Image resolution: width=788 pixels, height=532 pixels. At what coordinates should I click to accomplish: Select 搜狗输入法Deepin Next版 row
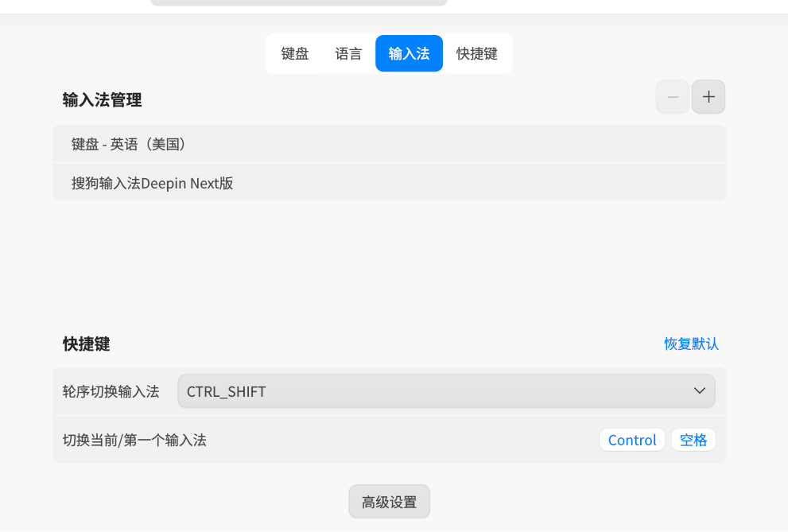(x=390, y=182)
